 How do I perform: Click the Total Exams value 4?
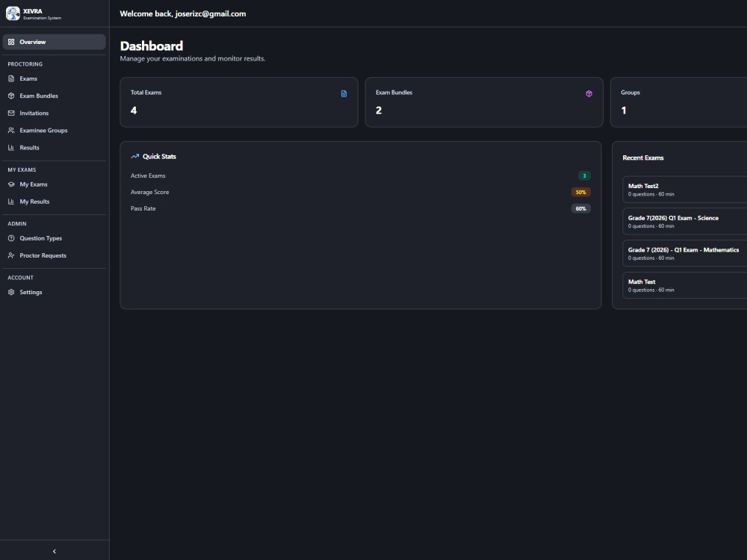click(x=134, y=111)
